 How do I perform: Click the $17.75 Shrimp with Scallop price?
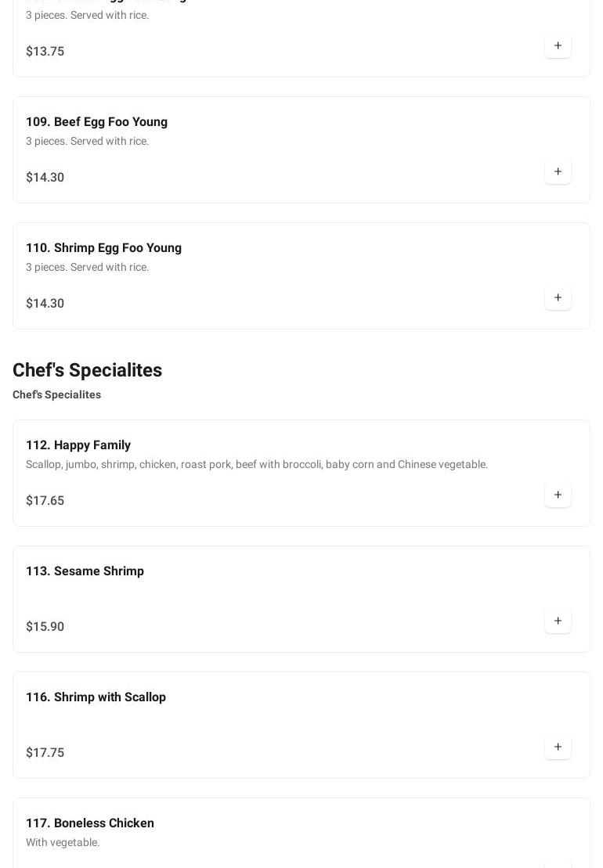coord(45,753)
